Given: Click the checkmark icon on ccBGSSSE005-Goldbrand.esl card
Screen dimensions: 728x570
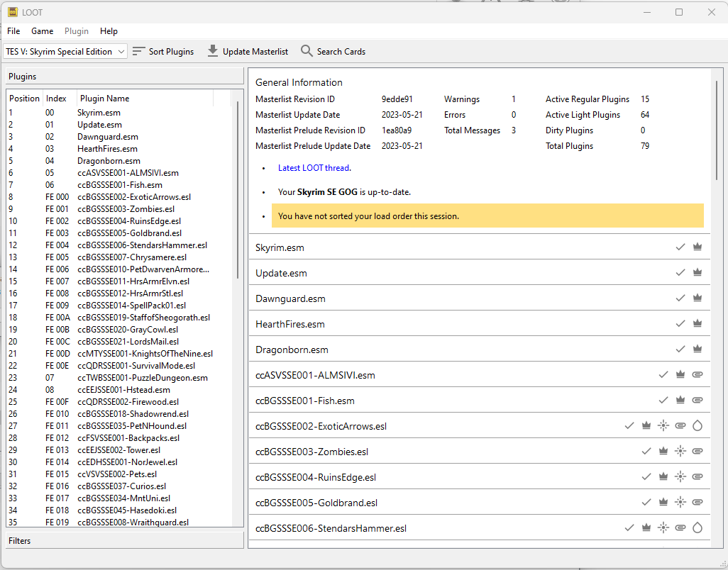Looking at the screenshot, I should (x=646, y=502).
